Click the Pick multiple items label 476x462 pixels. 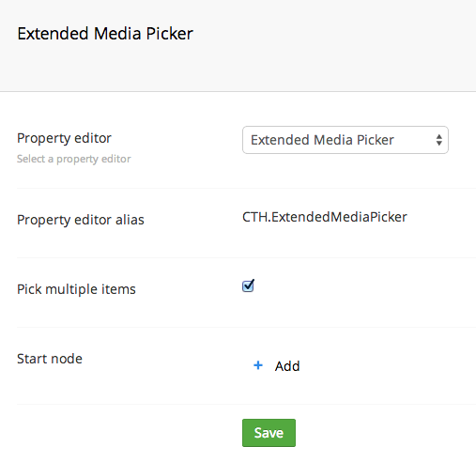click(x=76, y=289)
